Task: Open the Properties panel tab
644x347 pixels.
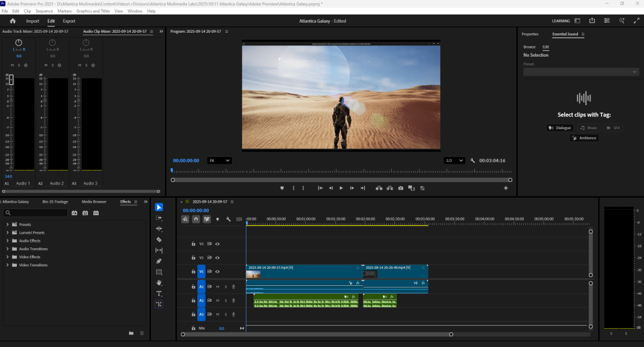Action: [530, 34]
